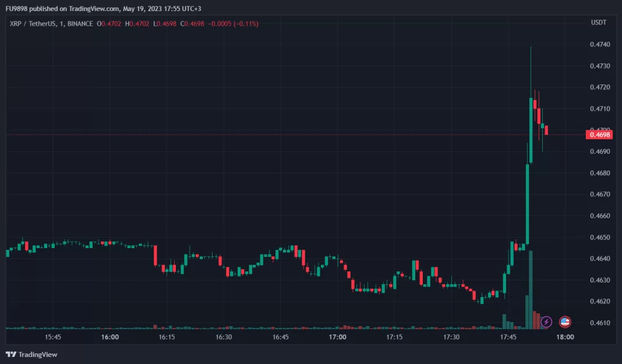Click the 18:00 time axis label
The image size is (622, 364).
[565, 337]
